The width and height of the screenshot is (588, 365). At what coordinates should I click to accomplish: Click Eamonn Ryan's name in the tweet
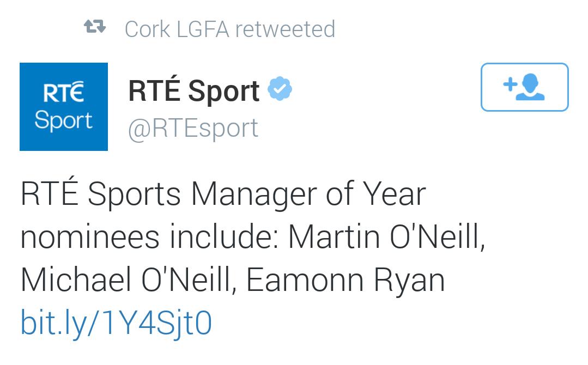345,280
